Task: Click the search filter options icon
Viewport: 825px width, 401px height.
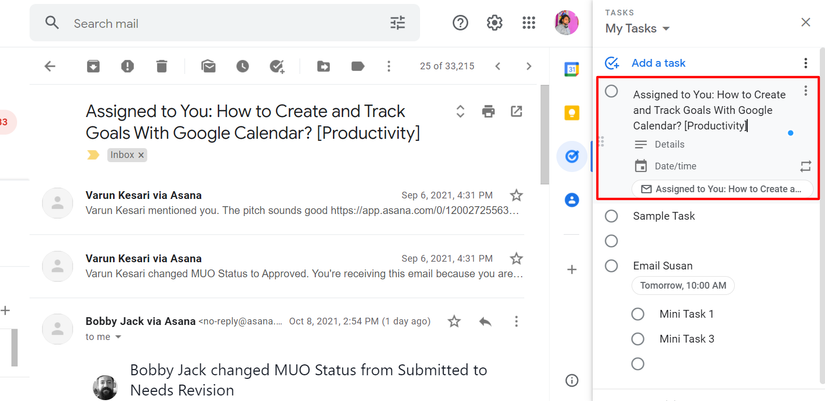Action: [398, 23]
